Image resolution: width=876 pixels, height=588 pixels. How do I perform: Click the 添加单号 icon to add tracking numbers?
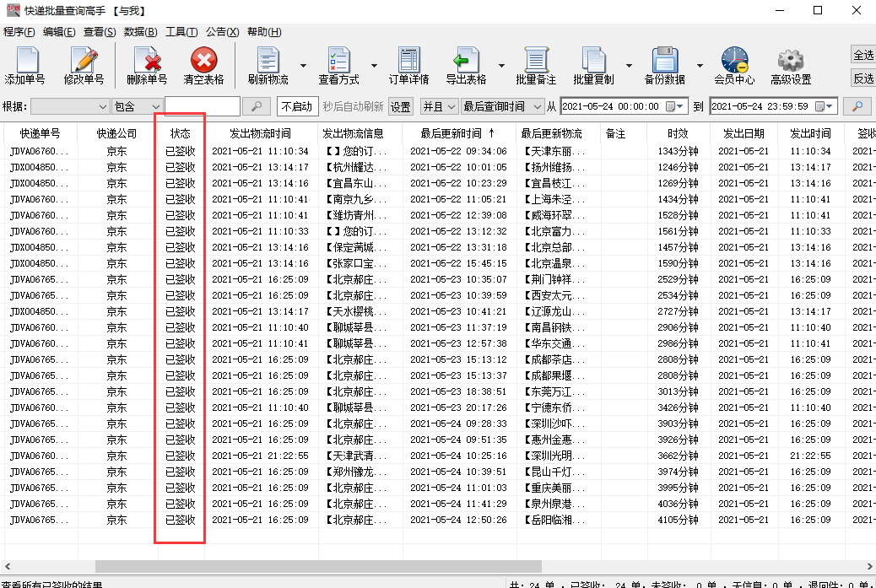(x=26, y=65)
